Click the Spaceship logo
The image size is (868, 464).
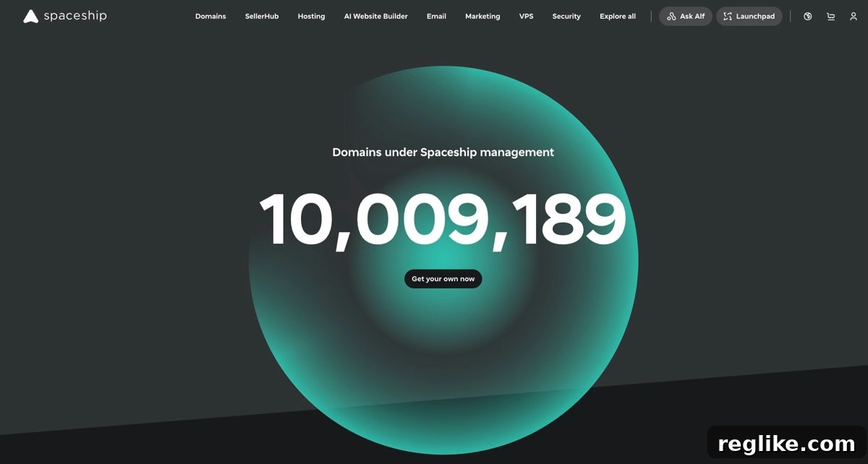point(65,16)
